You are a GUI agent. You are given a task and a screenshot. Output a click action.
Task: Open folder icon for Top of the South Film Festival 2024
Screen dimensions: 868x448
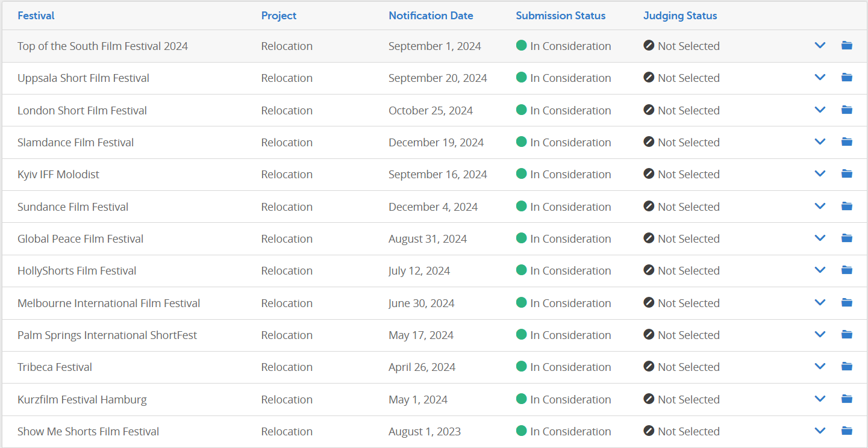(847, 45)
